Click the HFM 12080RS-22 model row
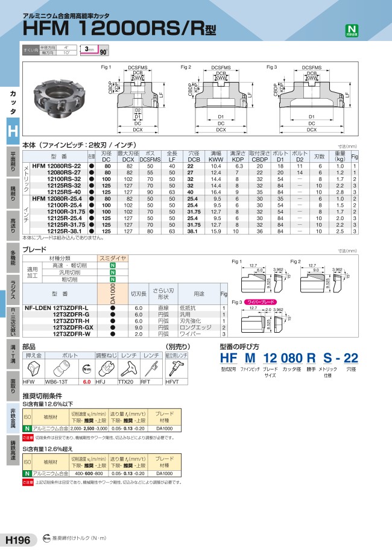Viewport: 392px width, 554px height. (x=60, y=166)
